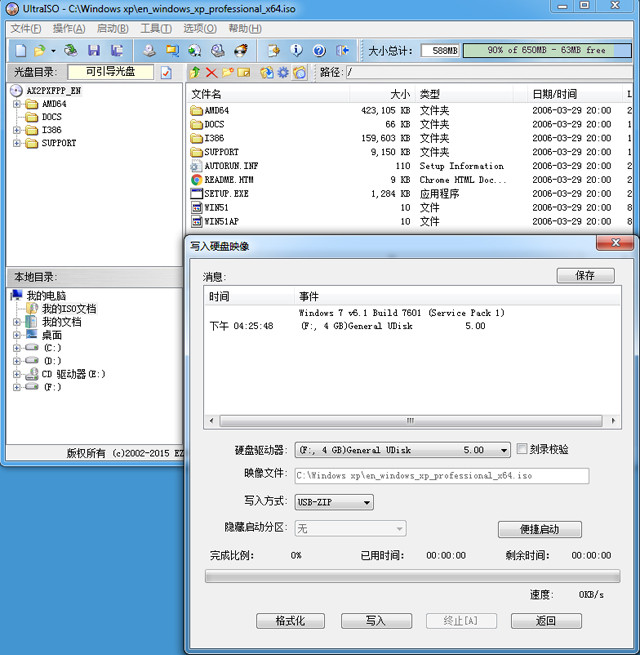The height and width of the screenshot is (655, 640).
Task: Open the 硬盘驱动器 drive dropdown
Action: tap(504, 450)
